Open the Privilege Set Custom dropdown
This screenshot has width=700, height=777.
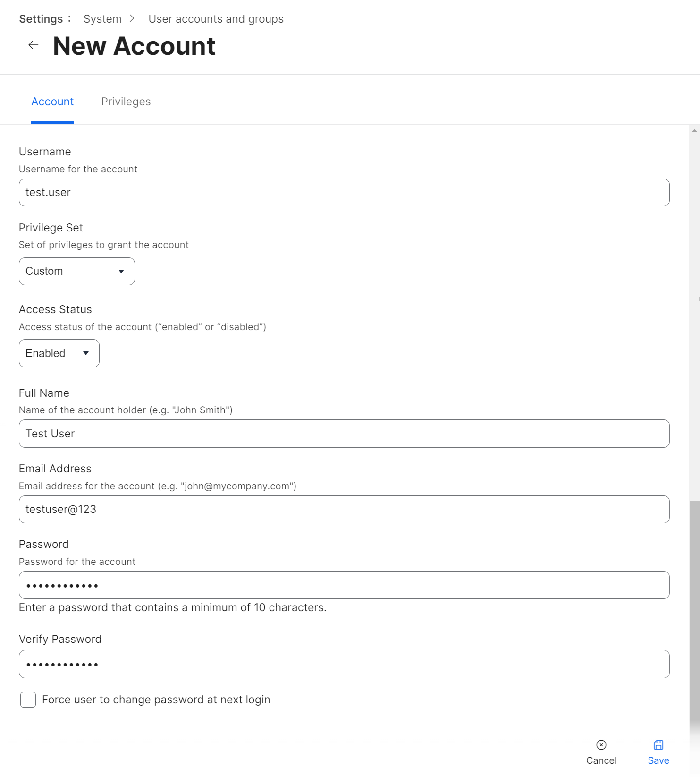click(x=76, y=271)
